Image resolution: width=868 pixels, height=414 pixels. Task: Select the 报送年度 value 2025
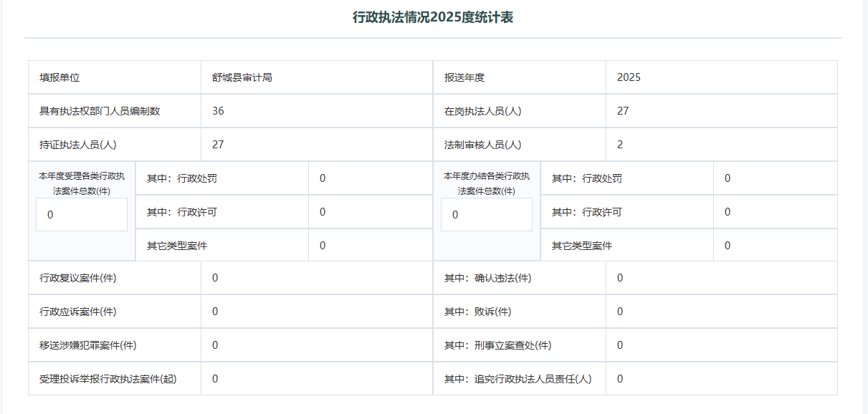click(x=629, y=77)
